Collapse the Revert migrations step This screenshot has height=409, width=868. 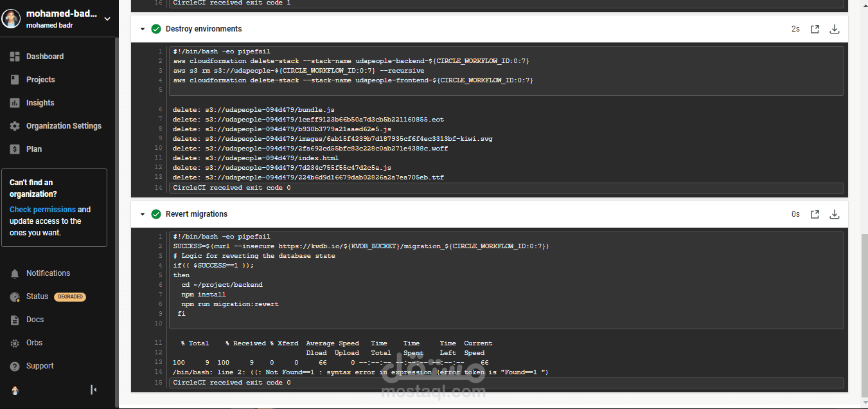pyautogui.click(x=143, y=214)
